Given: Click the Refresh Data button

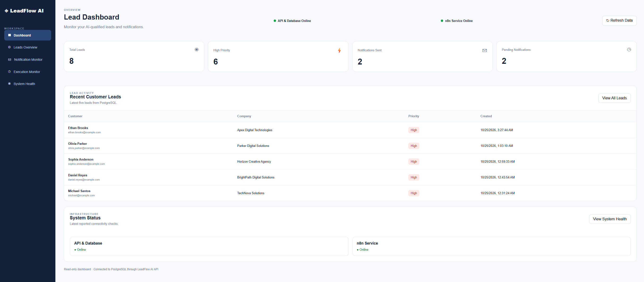Looking at the screenshot, I should tap(619, 20).
